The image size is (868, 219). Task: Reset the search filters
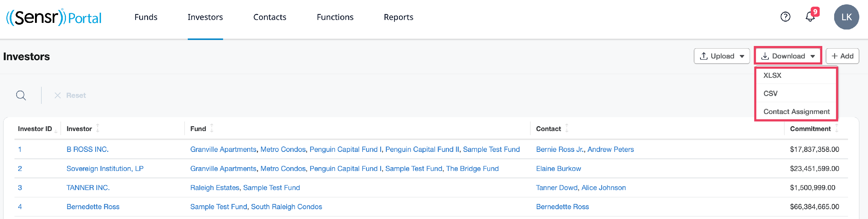(x=70, y=95)
